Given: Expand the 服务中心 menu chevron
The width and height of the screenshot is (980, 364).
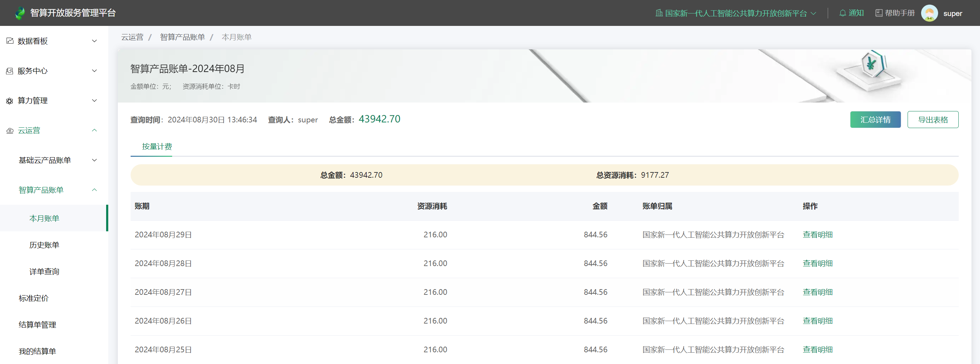Looking at the screenshot, I should (94, 71).
